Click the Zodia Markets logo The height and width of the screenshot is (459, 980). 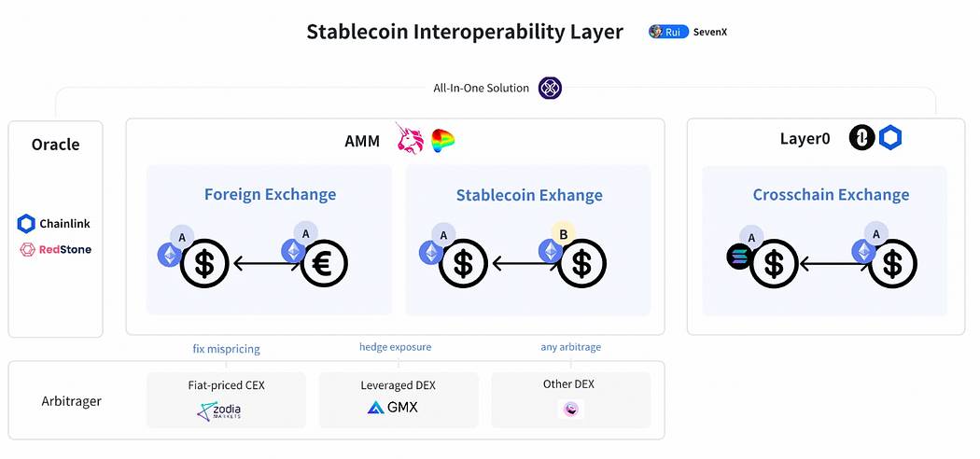(218, 410)
